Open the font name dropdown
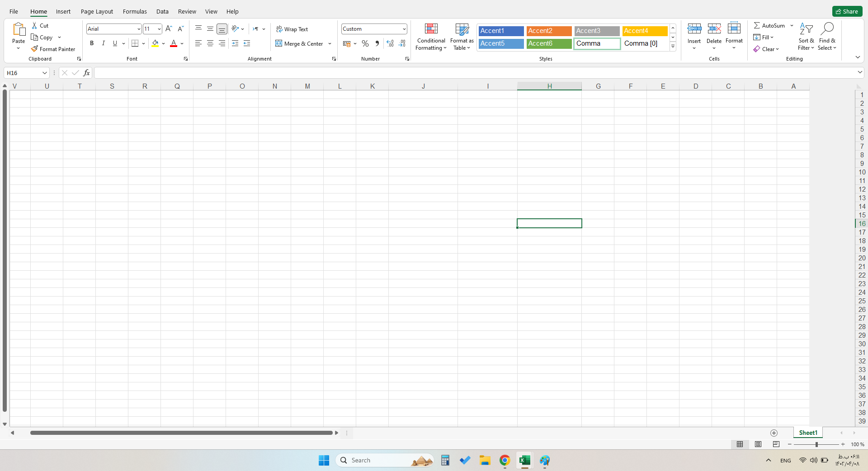 pyautogui.click(x=138, y=29)
